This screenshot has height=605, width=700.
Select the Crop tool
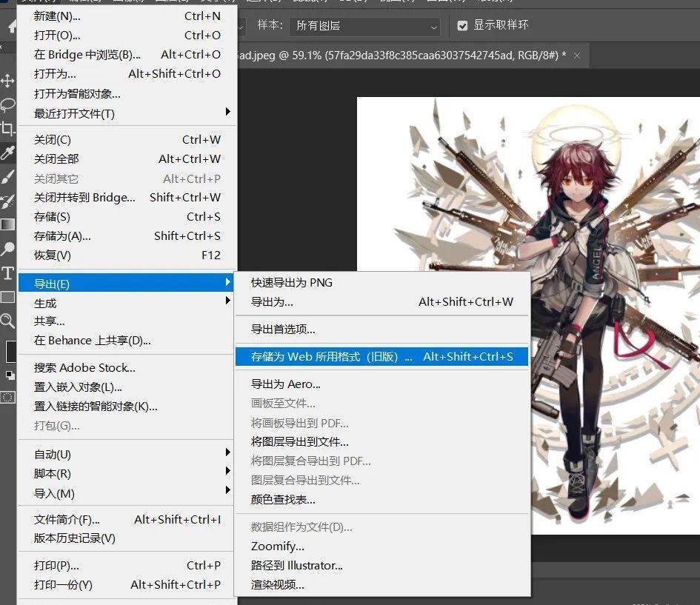(x=7, y=129)
